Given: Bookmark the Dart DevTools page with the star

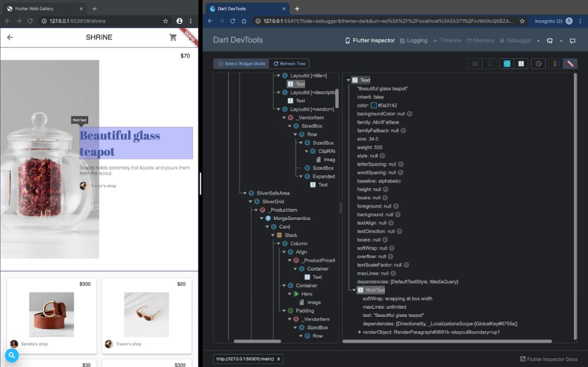Looking at the screenshot, I should [x=522, y=21].
